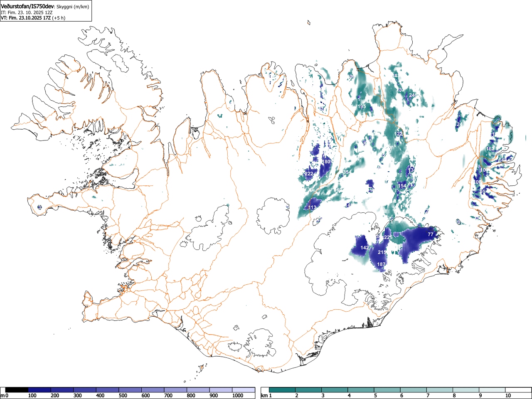Screen dimensions: 532x399
Task: Click the km legend swatch between 3 and 4
Action: pyautogui.click(x=335, y=390)
